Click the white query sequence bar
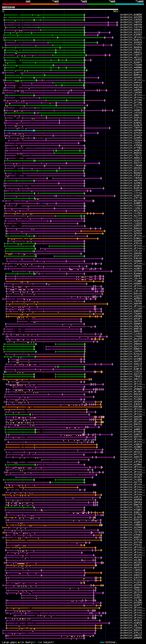This screenshot has height=644, width=146. pyautogui.click(x=60, y=10)
